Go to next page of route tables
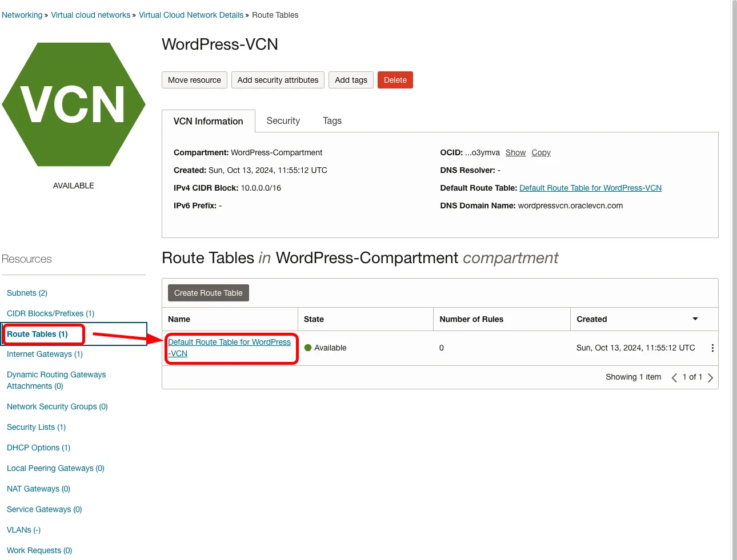This screenshot has height=560, width=737. [710, 377]
